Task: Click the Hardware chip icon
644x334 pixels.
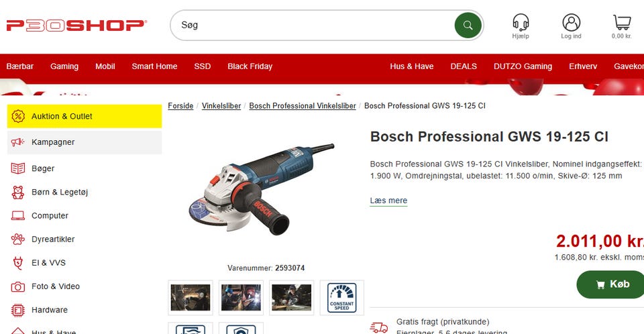Action: tap(17, 310)
